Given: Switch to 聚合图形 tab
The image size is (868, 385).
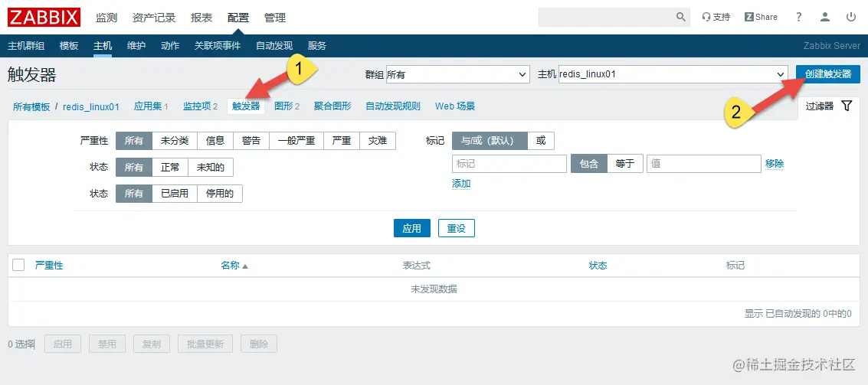Looking at the screenshot, I should (x=332, y=106).
